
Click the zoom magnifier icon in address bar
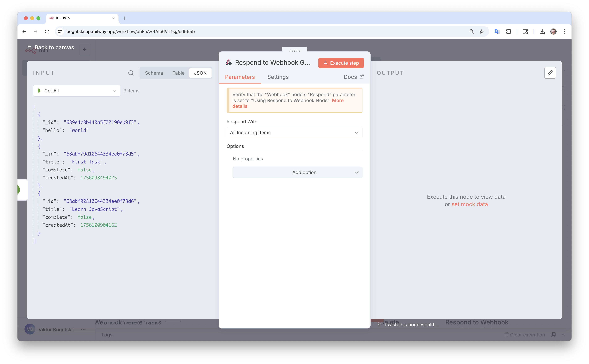[471, 31]
